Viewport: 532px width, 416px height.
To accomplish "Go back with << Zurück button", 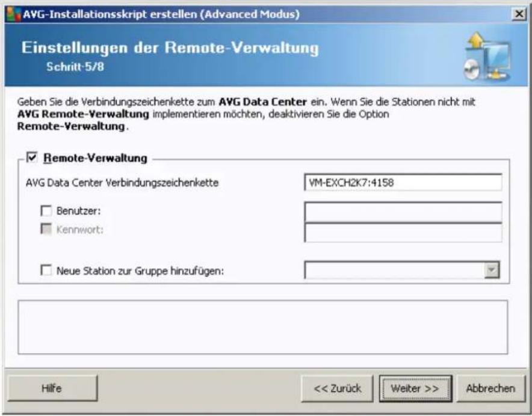I will click(337, 388).
